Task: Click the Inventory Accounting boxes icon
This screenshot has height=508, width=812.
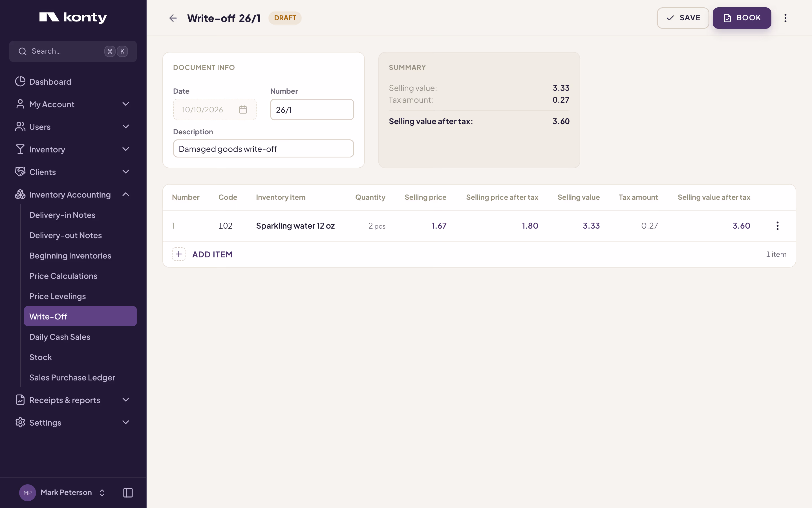Action: click(x=20, y=194)
